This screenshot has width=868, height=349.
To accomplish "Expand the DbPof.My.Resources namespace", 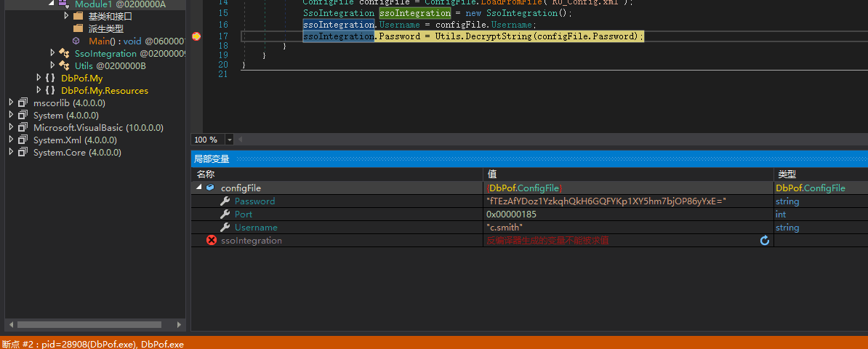I will [x=39, y=90].
